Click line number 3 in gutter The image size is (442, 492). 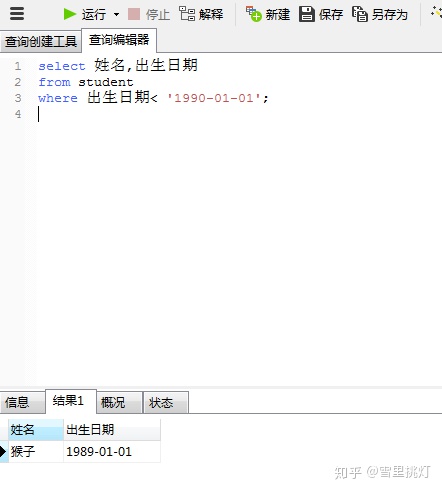pyautogui.click(x=18, y=98)
